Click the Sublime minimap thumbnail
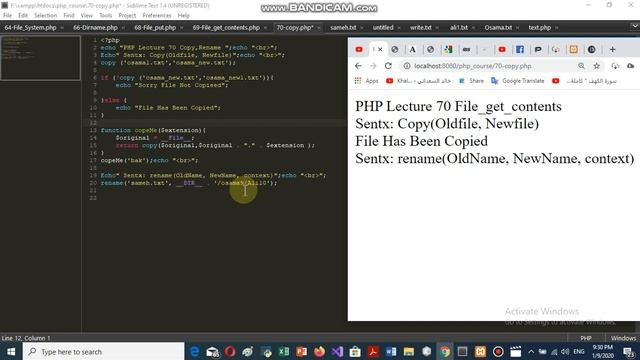640x360 pixels. click(40, 58)
